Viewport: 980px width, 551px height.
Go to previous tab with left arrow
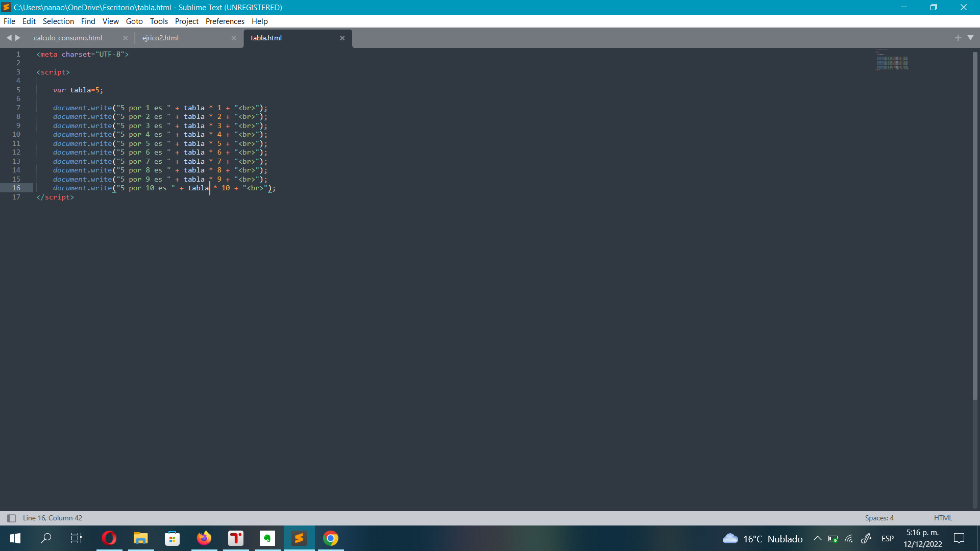point(9,38)
